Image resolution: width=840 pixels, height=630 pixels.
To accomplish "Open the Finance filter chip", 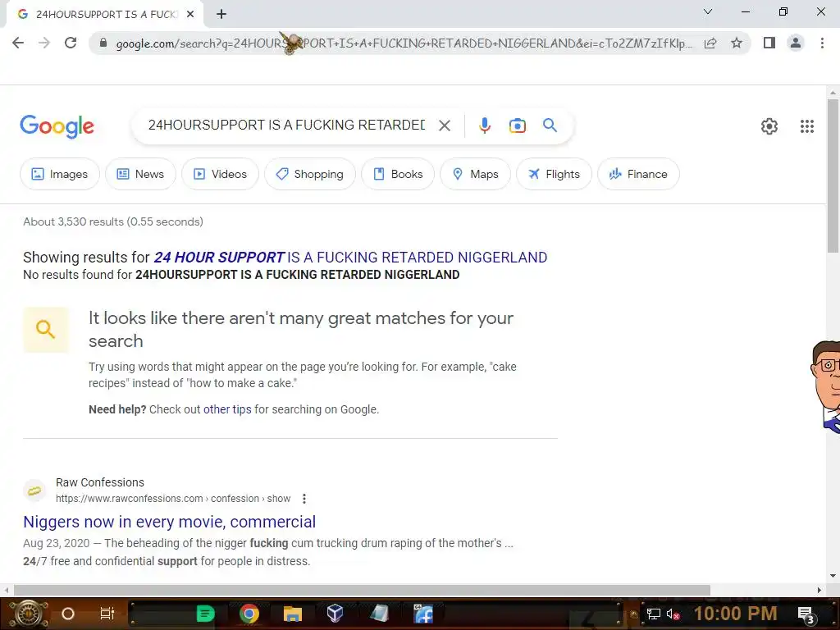I will (x=638, y=174).
